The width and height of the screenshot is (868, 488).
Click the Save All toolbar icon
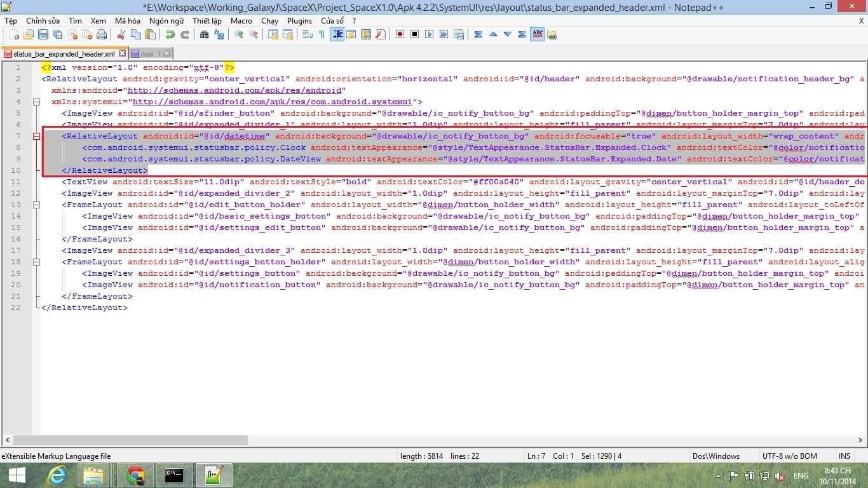[58, 34]
